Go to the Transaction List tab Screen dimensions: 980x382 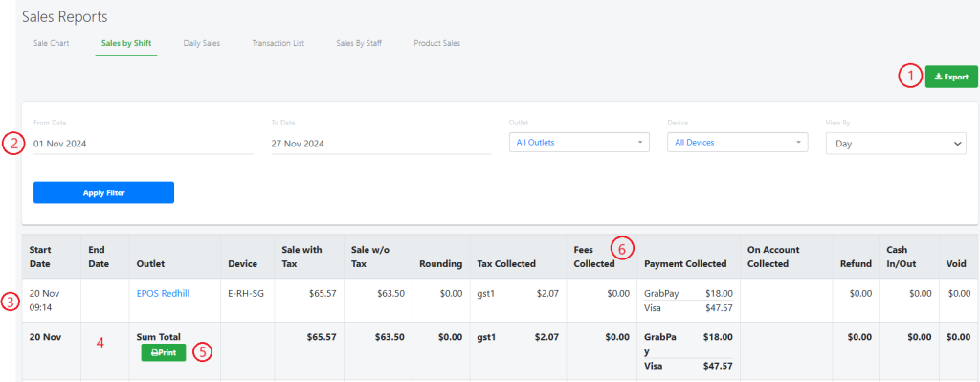tap(278, 43)
